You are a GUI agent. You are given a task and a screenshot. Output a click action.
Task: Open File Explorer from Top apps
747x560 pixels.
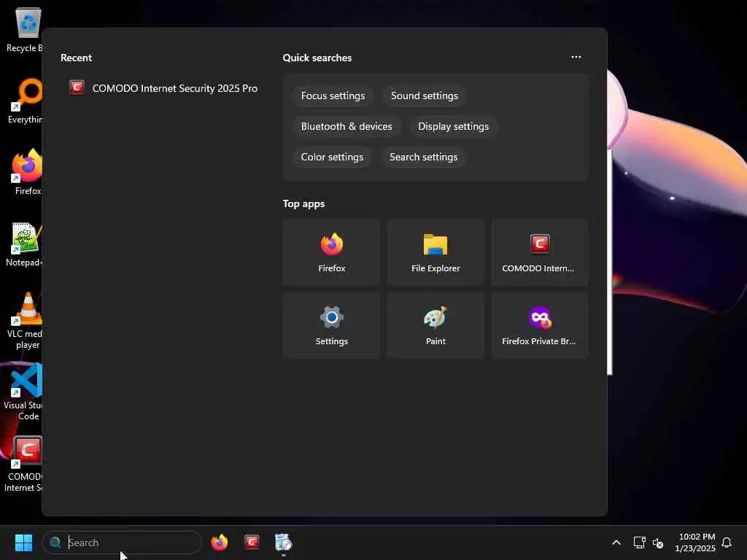[x=436, y=252]
